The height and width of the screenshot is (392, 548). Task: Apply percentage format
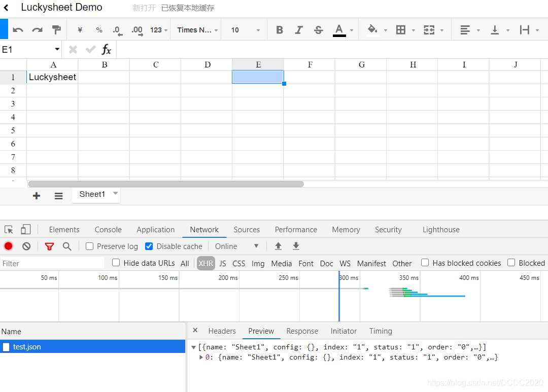[x=99, y=30]
